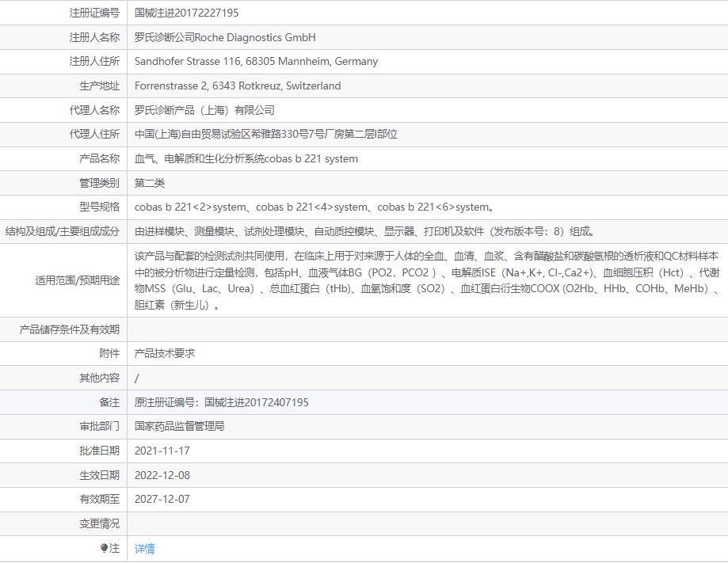The image size is (728, 563).
Task: Select the model spec cobas b 221<2>system text
Action: [314, 207]
